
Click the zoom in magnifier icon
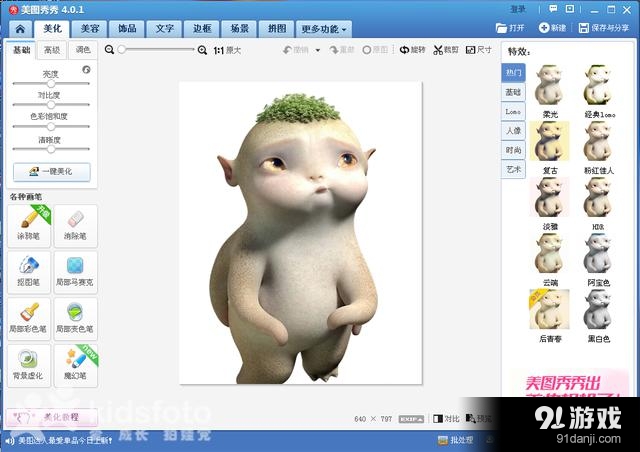[202, 50]
